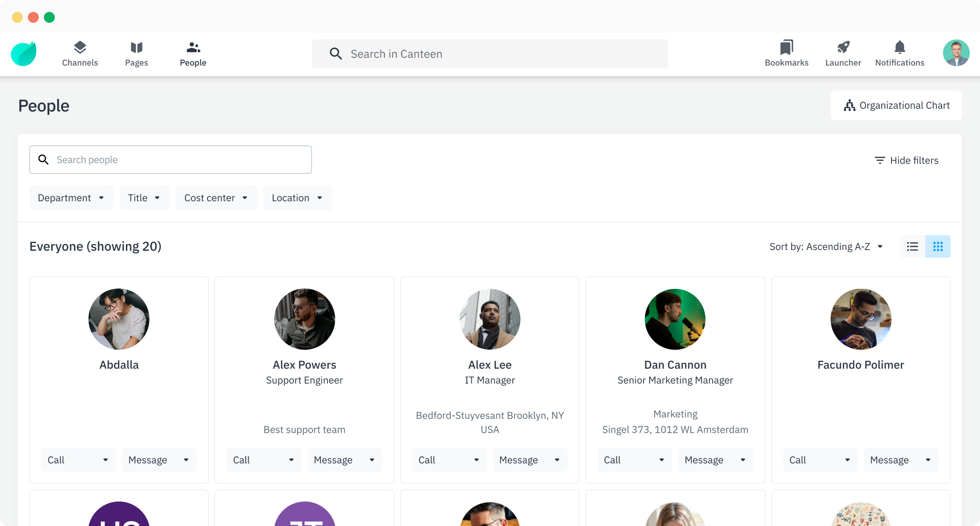Open Message dropdown on Alex Powers' card

(345, 460)
